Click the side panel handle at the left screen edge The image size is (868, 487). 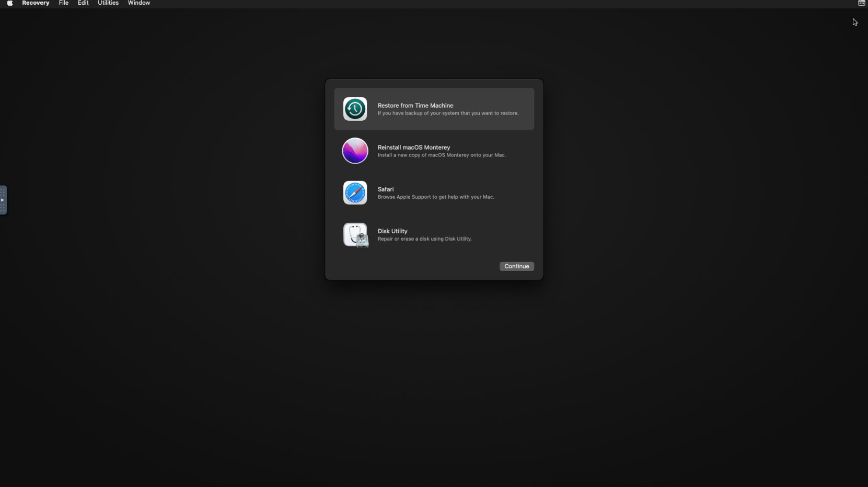click(3, 200)
